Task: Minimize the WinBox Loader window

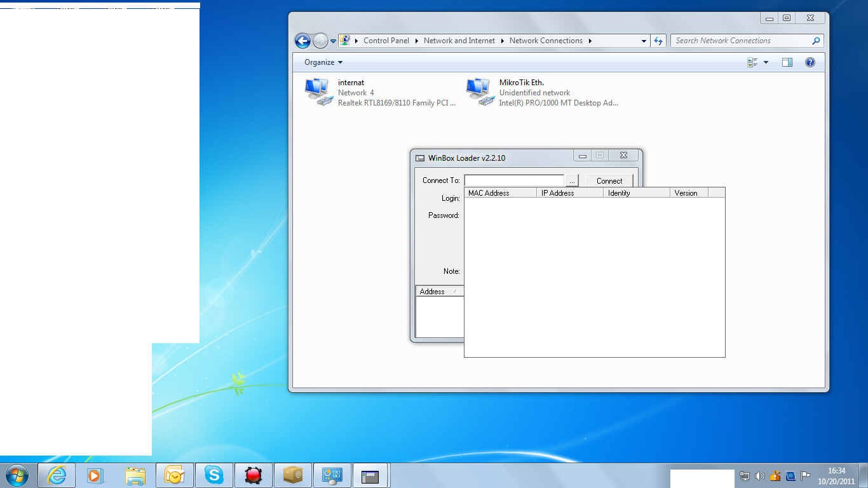Action: click(583, 156)
